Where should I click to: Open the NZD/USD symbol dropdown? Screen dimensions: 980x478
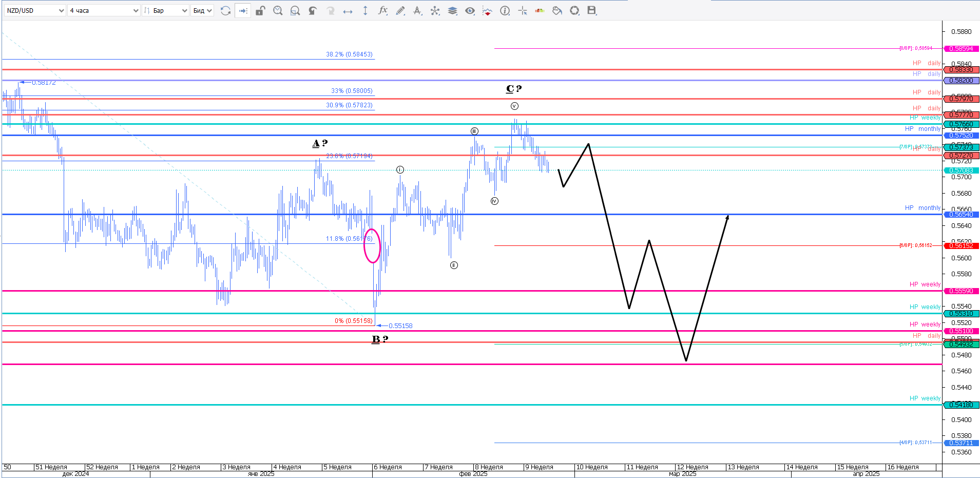click(35, 10)
